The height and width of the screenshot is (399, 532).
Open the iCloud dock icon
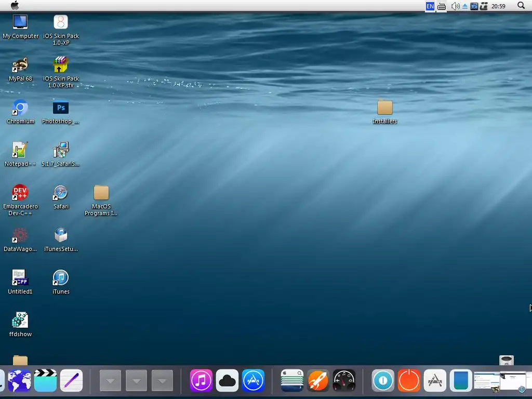point(227,380)
